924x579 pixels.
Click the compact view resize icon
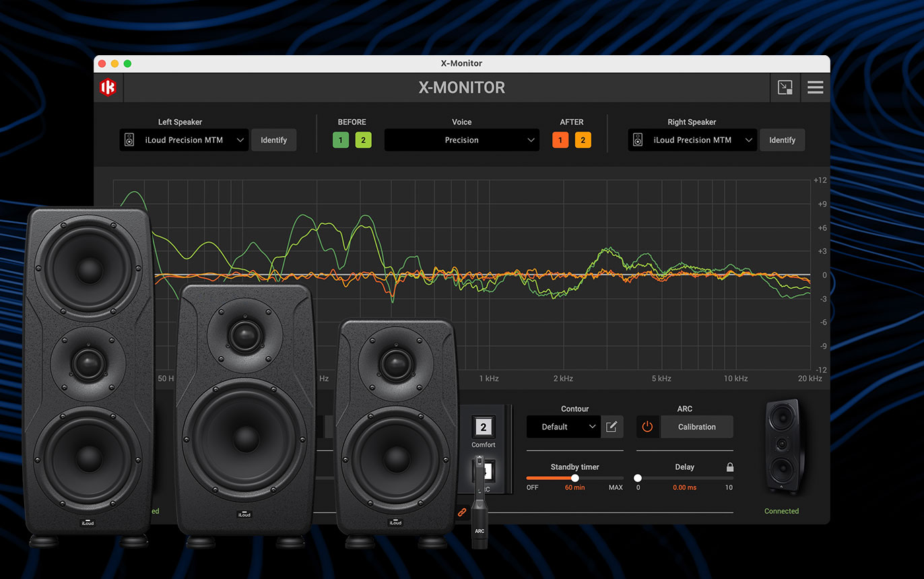(785, 88)
